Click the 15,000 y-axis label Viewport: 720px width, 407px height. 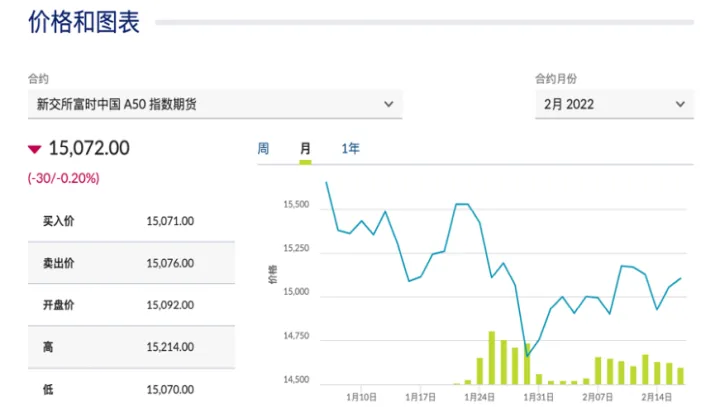[296, 292]
